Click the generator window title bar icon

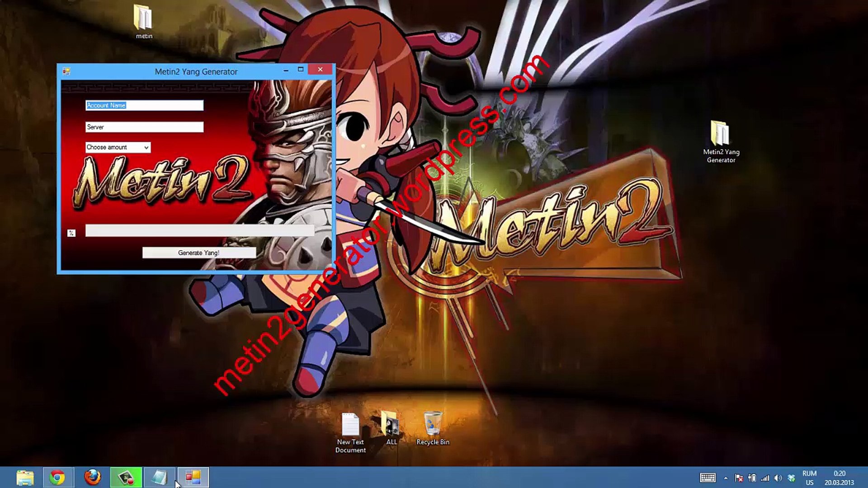[x=66, y=71]
